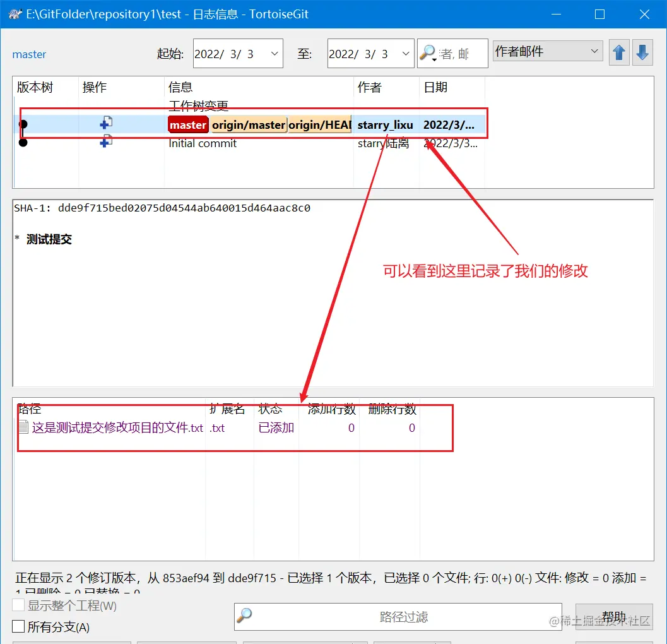Click the action icon on the master commit row

tap(105, 124)
